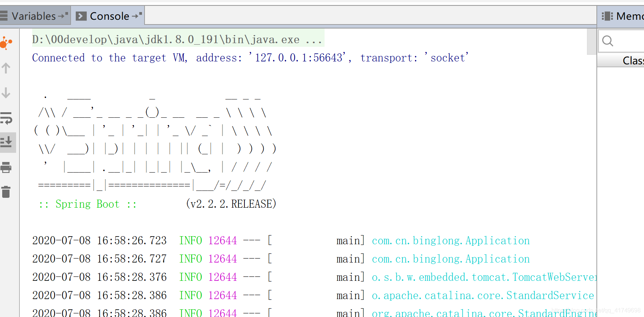The image size is (644, 317).
Task: Click the log line timestamped 16:58:26.727
Action: pos(281,259)
